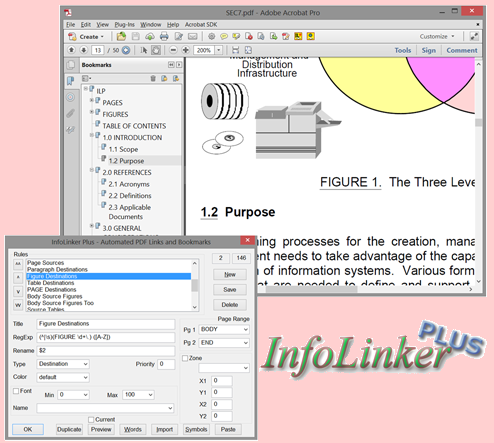The height and width of the screenshot is (443, 494).
Task: Click the Import button
Action: [x=165, y=429]
